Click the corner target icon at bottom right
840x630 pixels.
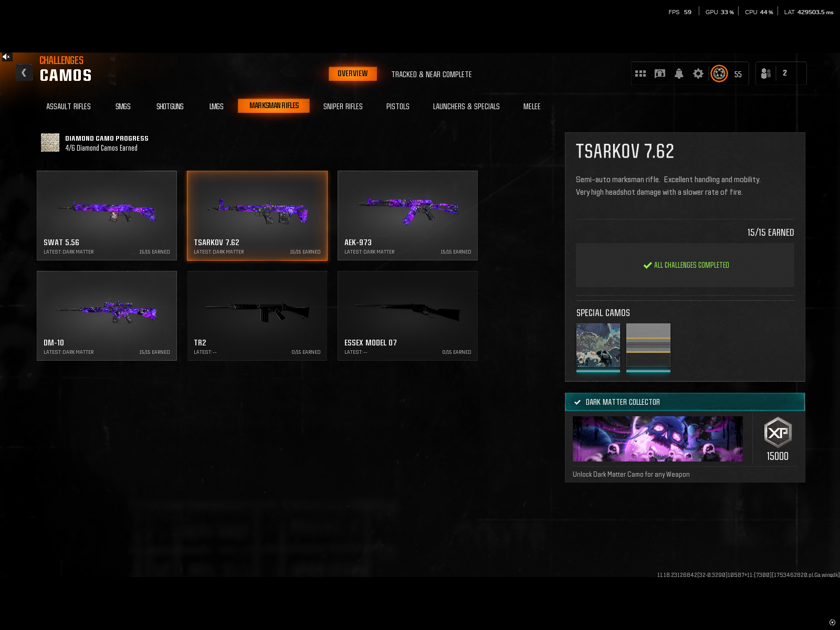coord(832,622)
